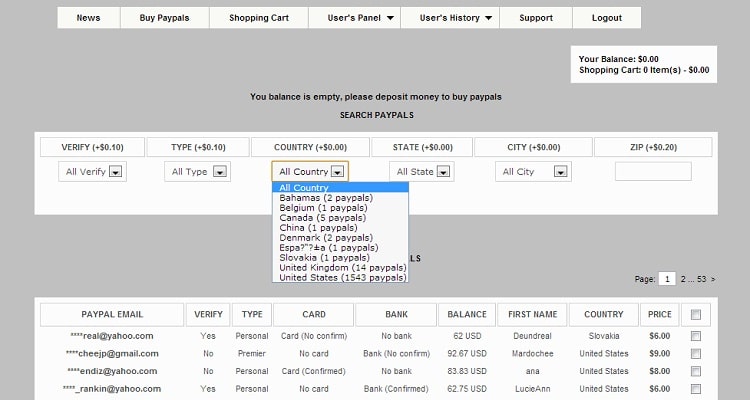Click page 1 in the pagination
Image resolution: width=750 pixels, height=400 pixels.
tap(667, 279)
